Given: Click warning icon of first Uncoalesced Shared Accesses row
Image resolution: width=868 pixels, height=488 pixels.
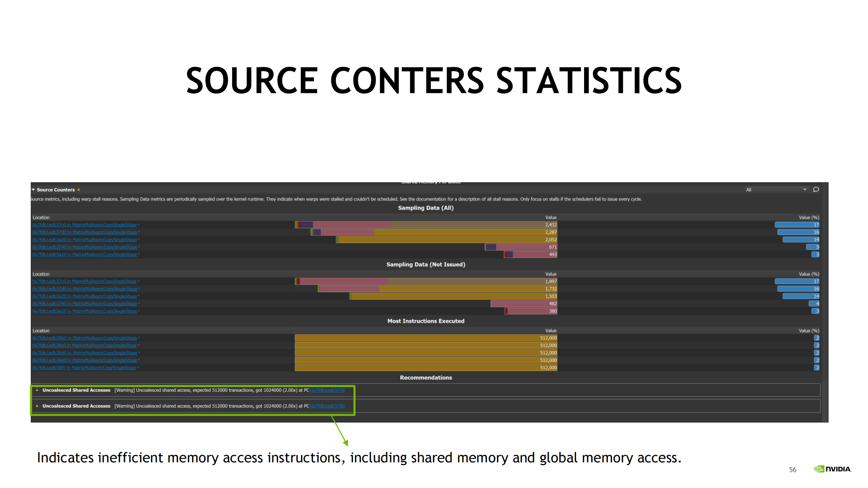Looking at the screenshot, I should [37, 390].
